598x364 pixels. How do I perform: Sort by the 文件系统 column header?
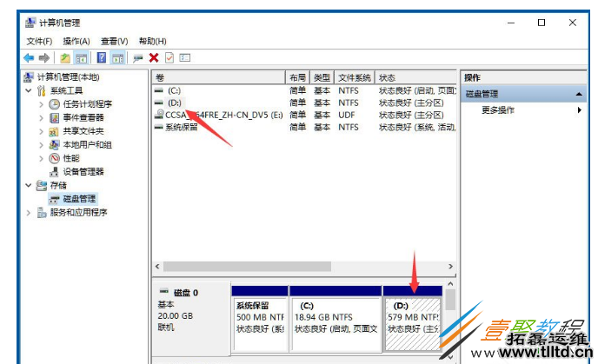coord(355,77)
